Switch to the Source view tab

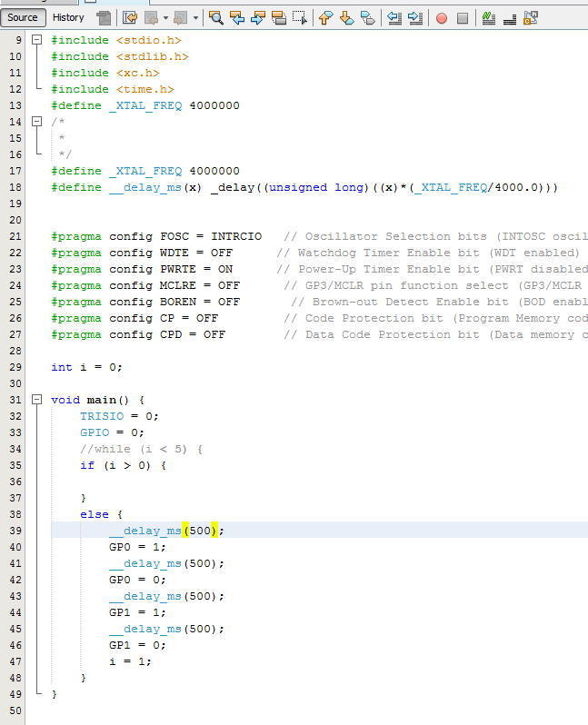point(23,17)
